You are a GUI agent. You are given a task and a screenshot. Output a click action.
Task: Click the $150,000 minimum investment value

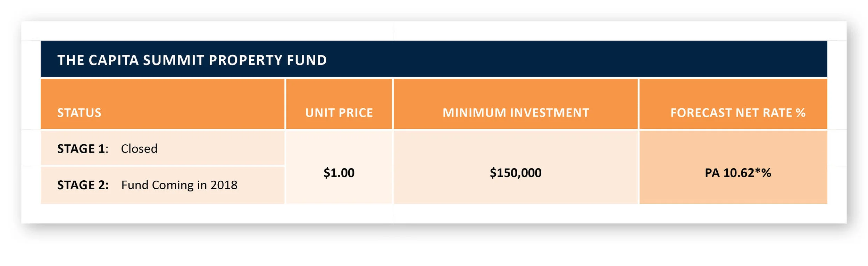(x=516, y=173)
